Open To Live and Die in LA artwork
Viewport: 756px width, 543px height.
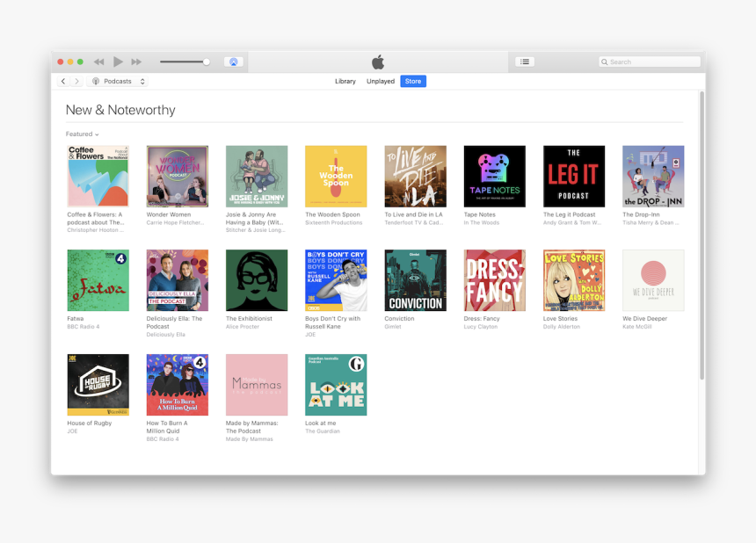(415, 177)
